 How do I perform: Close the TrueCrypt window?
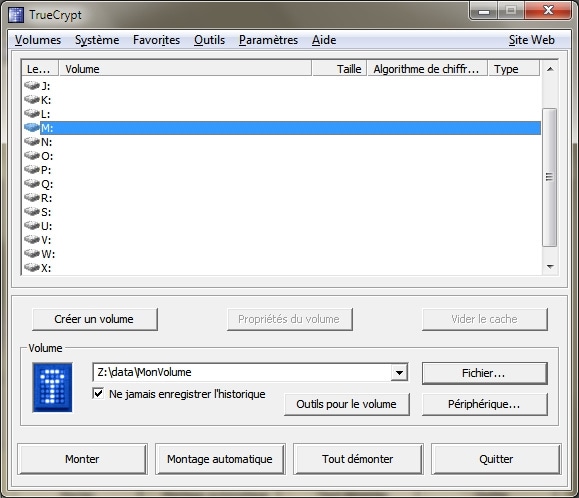point(548,10)
